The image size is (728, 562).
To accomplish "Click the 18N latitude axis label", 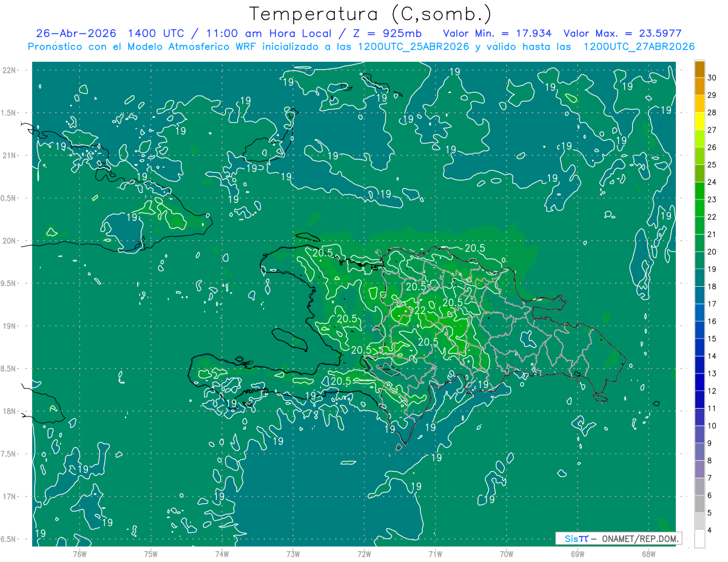I will (9, 411).
